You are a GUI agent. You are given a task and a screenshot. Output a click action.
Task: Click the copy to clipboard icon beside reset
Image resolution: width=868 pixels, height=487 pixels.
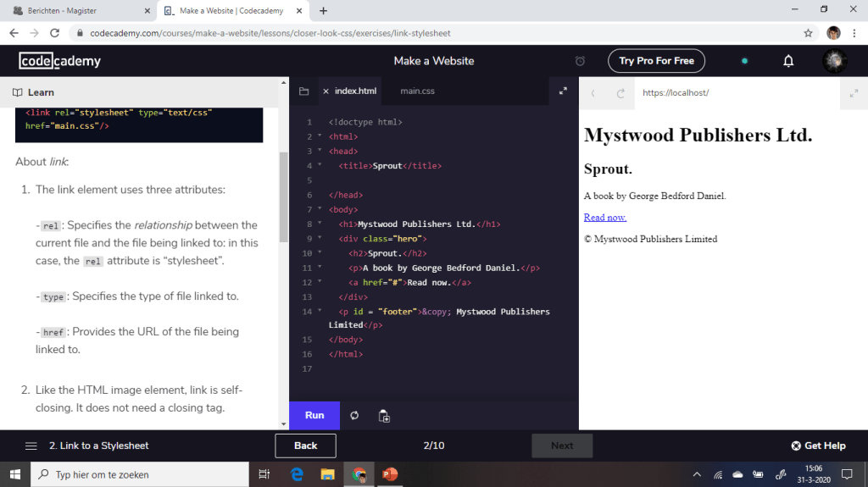pos(384,416)
